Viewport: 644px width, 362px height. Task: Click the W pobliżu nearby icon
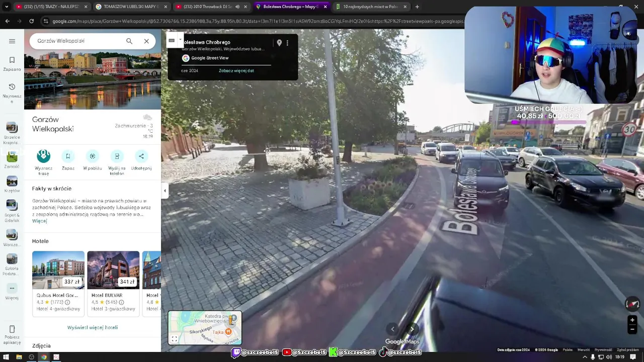pos(93,156)
